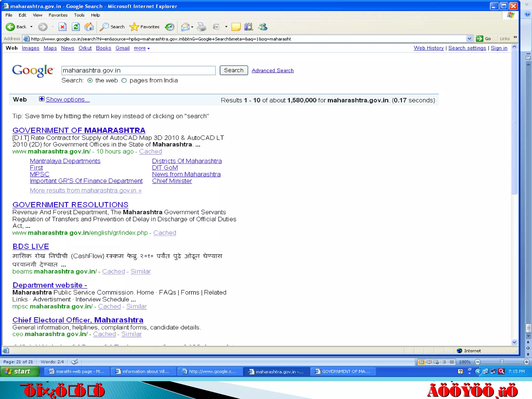Click the Favorites star icon
532x399 pixels.
pyautogui.click(x=134, y=27)
